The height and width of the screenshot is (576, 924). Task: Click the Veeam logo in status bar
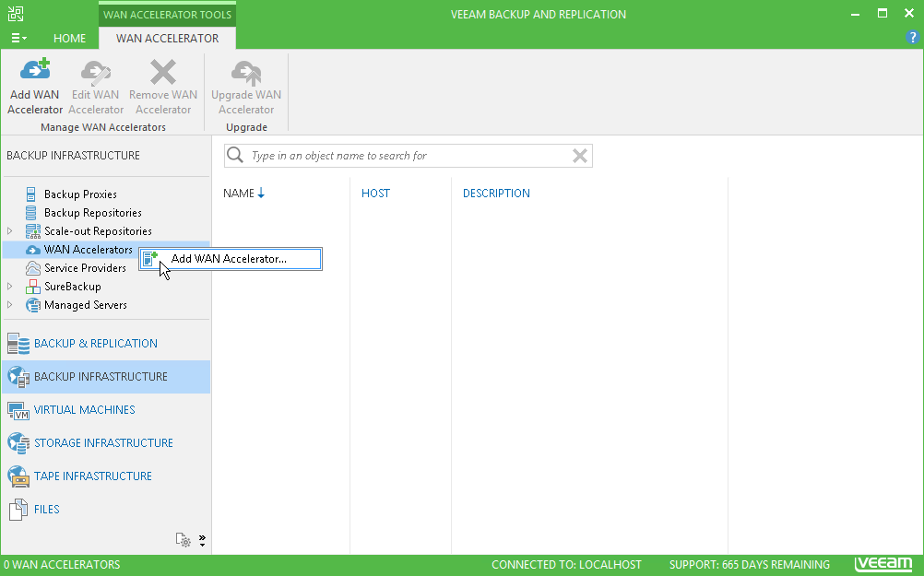tap(883, 564)
